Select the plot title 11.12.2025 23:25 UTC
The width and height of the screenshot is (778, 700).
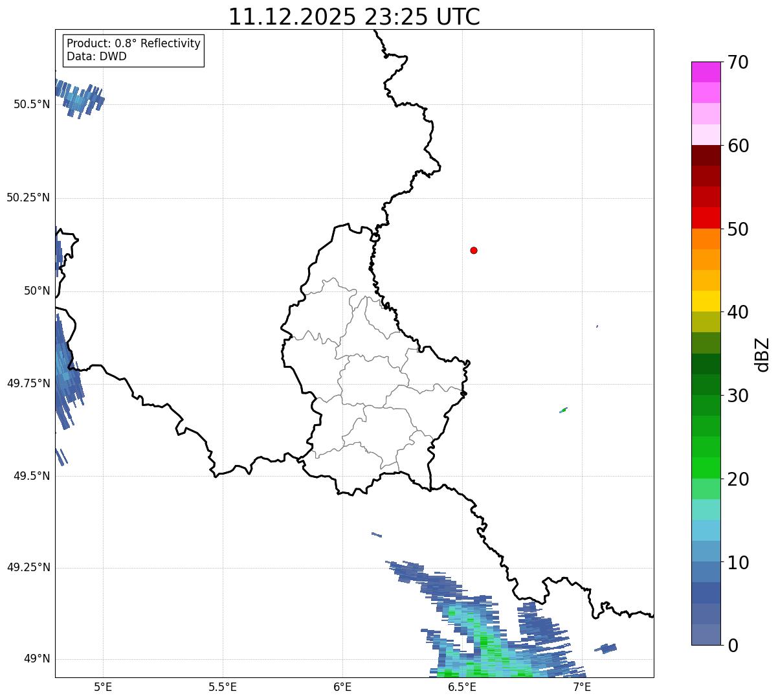coord(354,17)
